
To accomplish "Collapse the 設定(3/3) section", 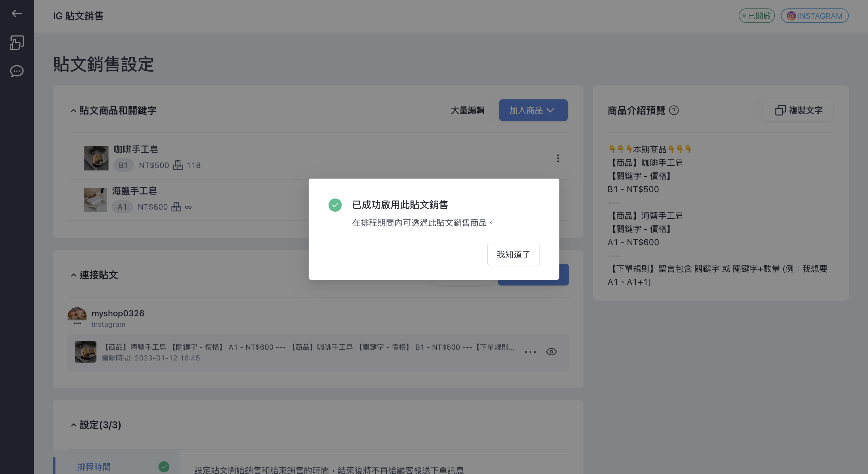I will [x=74, y=425].
